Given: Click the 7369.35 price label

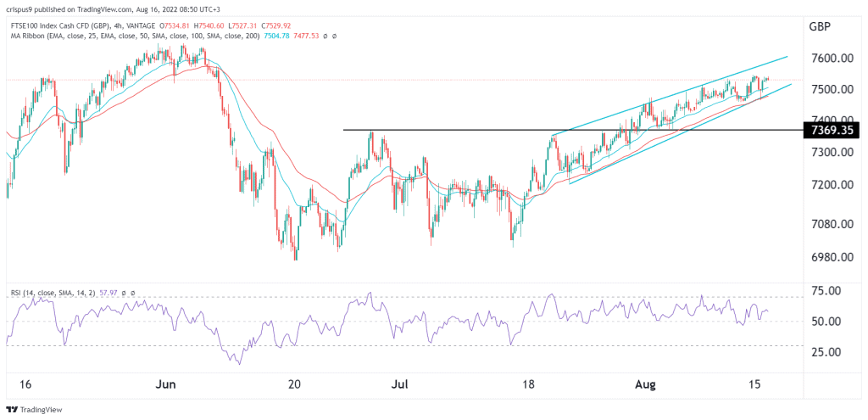Looking at the screenshot, I should point(832,130).
